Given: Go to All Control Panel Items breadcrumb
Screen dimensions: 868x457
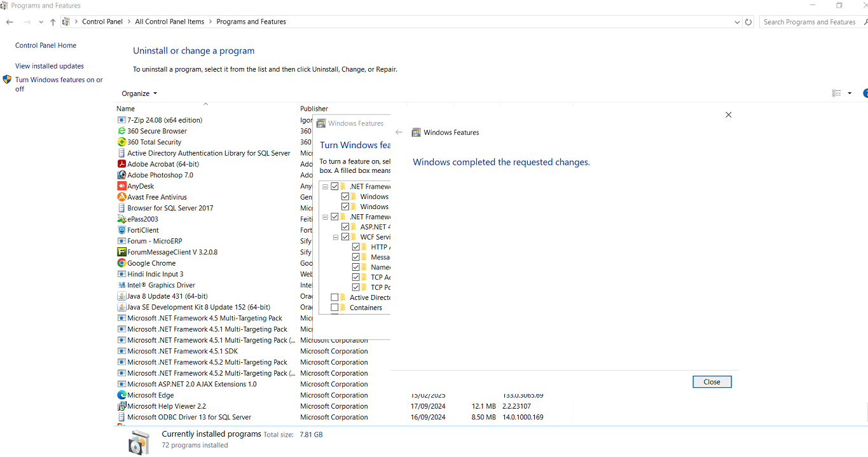Looking at the screenshot, I should click(170, 22).
